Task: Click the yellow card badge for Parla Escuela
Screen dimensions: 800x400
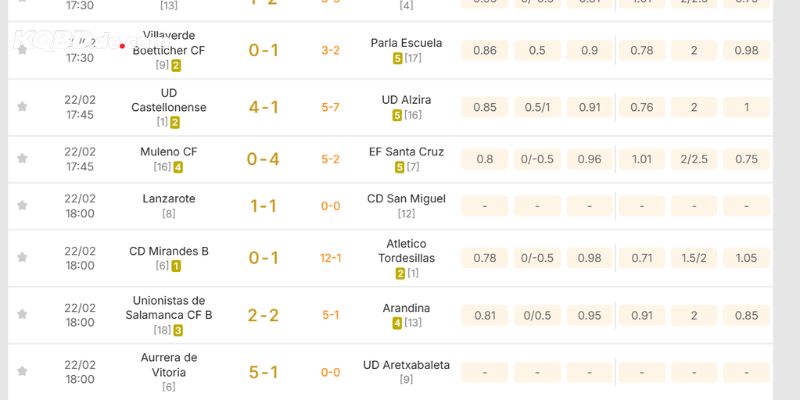Action: pyautogui.click(x=397, y=58)
